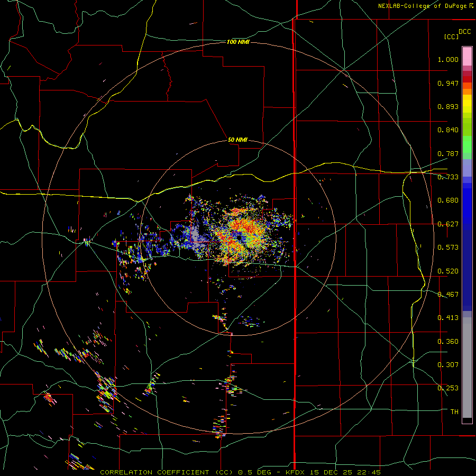The width and height of the screenshot is (476, 476).
Task: Click the KFDX station identifier in the footer
Action: point(296,472)
